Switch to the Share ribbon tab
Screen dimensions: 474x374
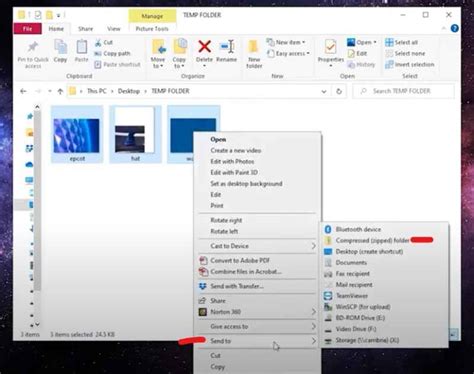tap(86, 29)
